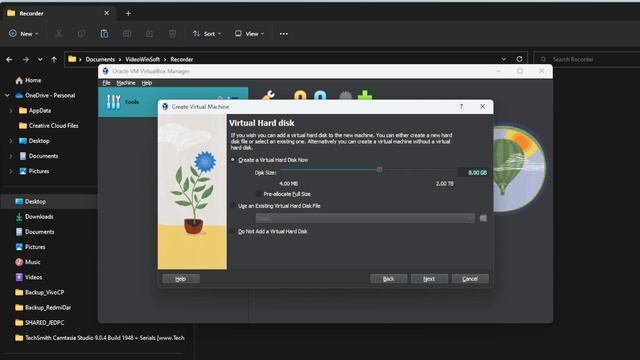Add a new File Explorer tab
Viewport: 640px width, 360px height.
128,13
